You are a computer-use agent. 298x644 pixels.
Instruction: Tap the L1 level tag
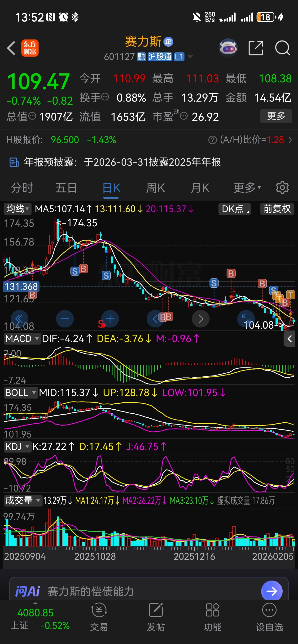179,57
